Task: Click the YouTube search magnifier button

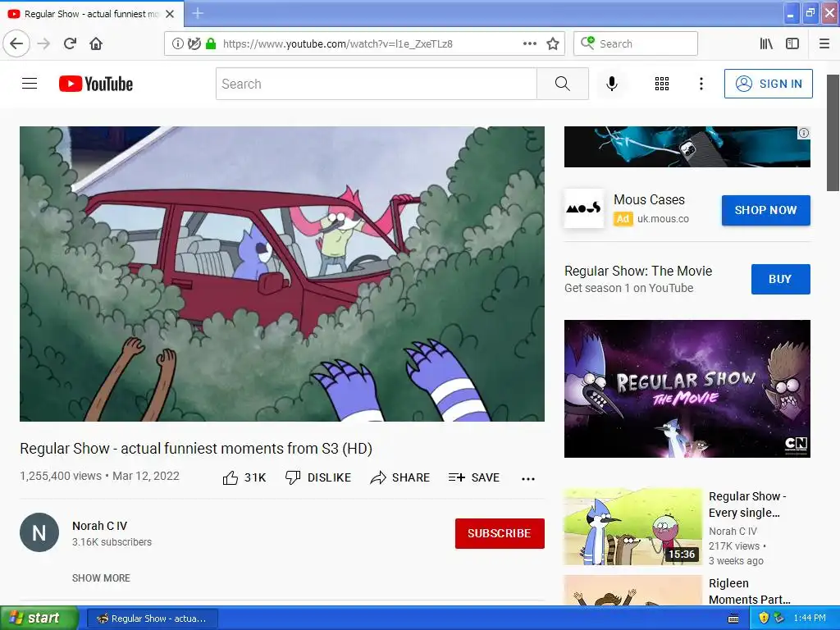Action: pyautogui.click(x=563, y=84)
